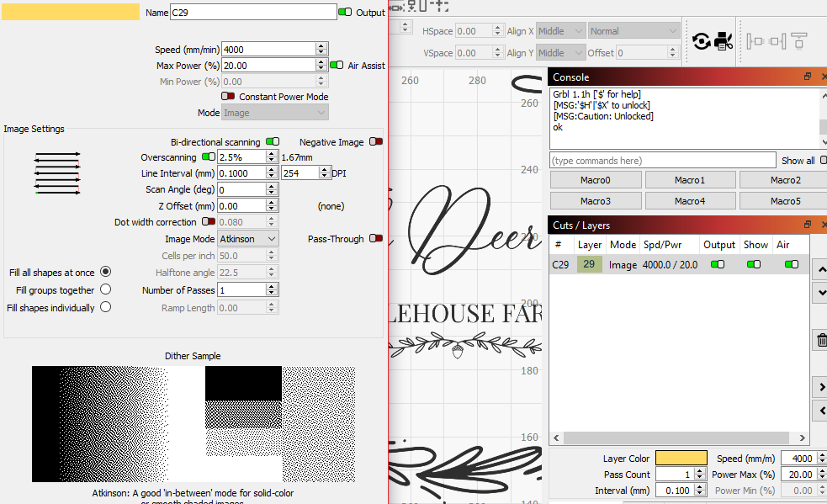Image resolution: width=827 pixels, height=504 pixels.
Task: Click the Macro3 button
Action: click(596, 201)
